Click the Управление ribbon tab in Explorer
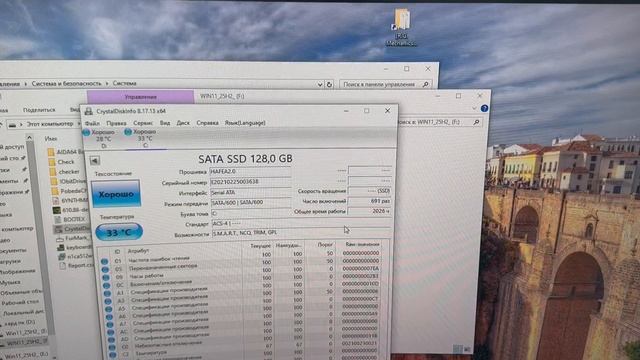640x360 pixels. tap(140, 97)
